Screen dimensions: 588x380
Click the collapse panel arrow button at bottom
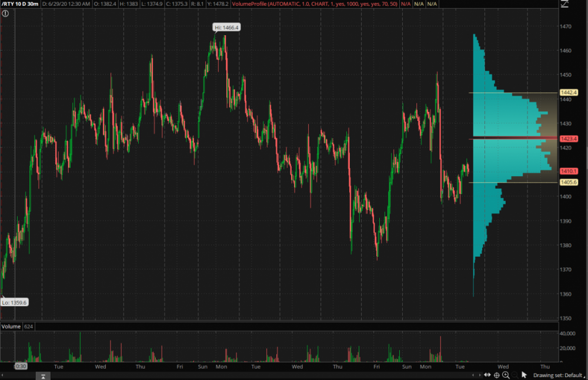pyautogui.click(x=44, y=376)
